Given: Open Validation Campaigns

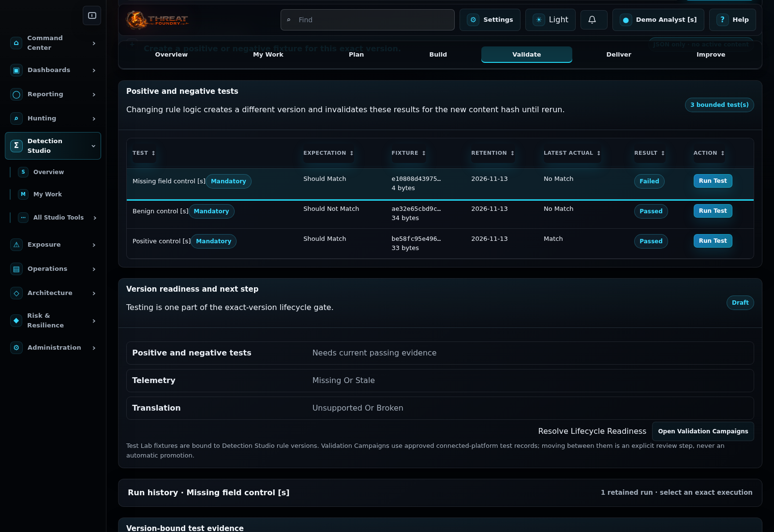Looking at the screenshot, I should point(703,431).
